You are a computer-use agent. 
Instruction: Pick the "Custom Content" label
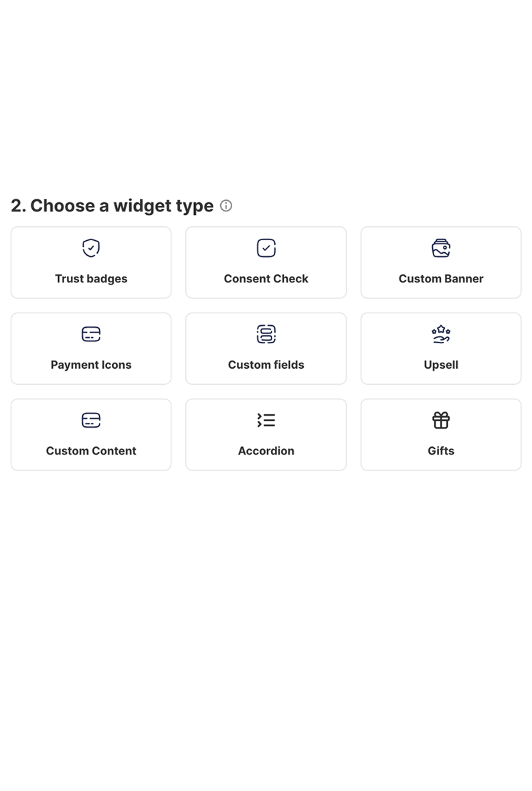pos(91,451)
